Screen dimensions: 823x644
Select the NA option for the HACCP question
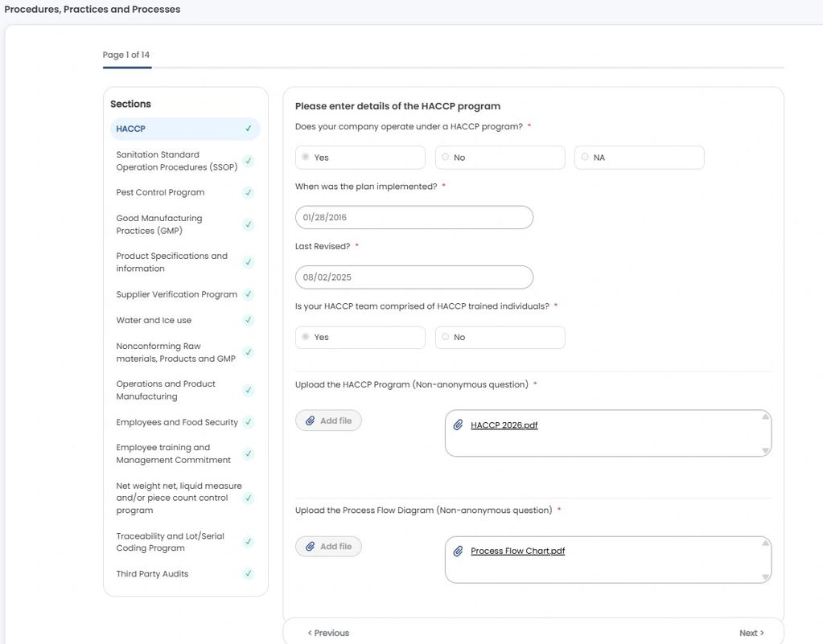pos(584,157)
